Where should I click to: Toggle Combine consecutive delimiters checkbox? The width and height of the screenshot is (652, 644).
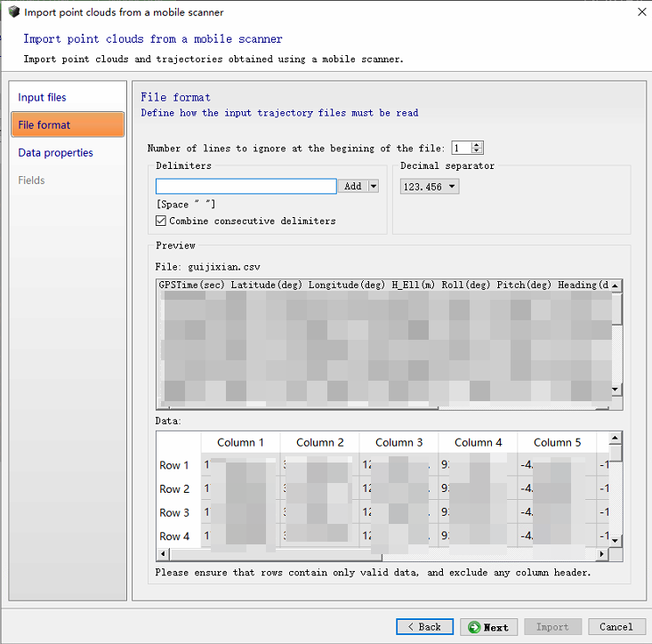(161, 221)
